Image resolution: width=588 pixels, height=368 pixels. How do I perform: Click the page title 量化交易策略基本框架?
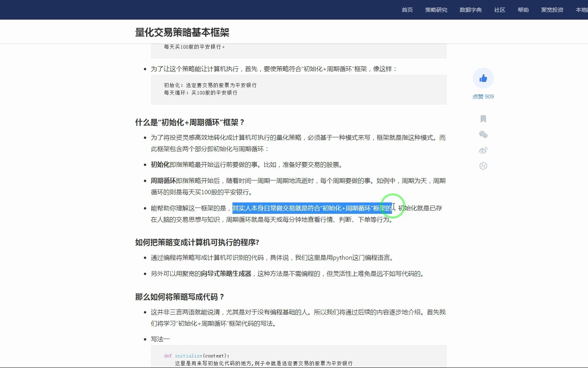tap(182, 32)
